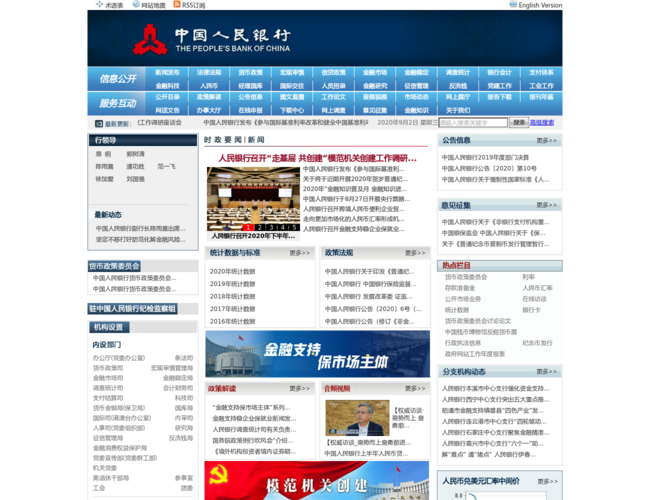
Task: Click the search keyword input field
Action: tap(473, 123)
